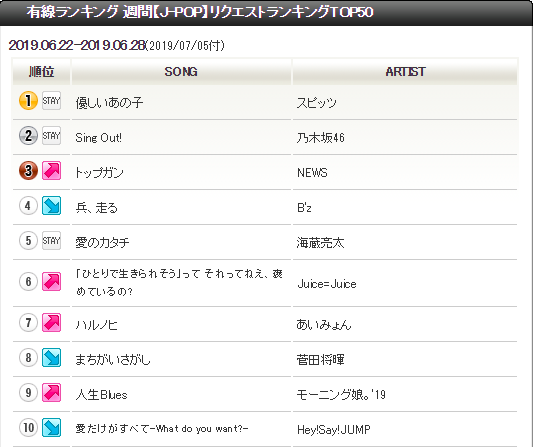The height and width of the screenshot is (447, 533).
Task: Click the STAY icon beside 愛のカタチ
Action: [51, 241]
